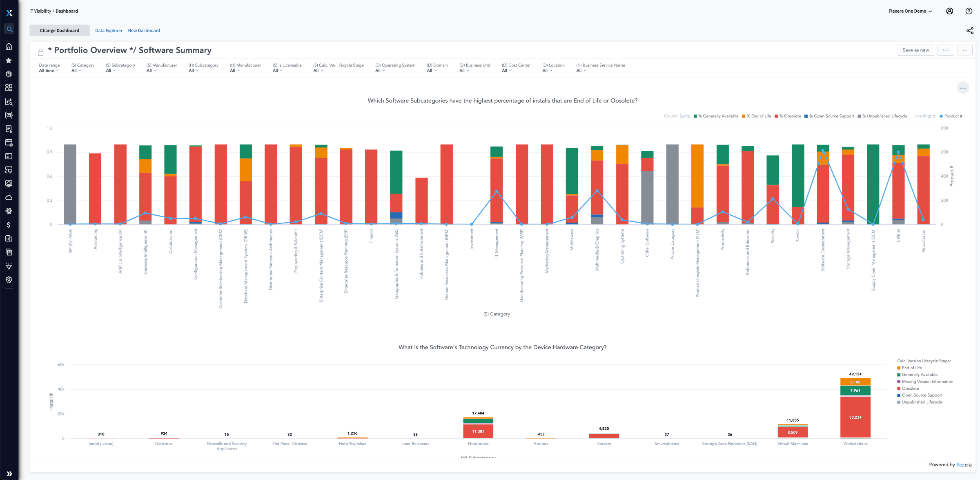Click the cloud icon in sidebar
This screenshot has height=480, width=980.
tap(9, 197)
